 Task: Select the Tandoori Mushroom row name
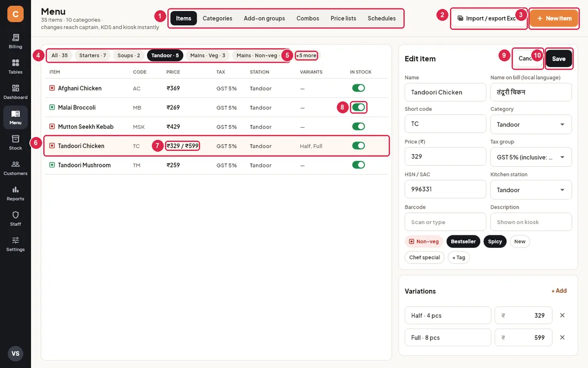(84, 165)
